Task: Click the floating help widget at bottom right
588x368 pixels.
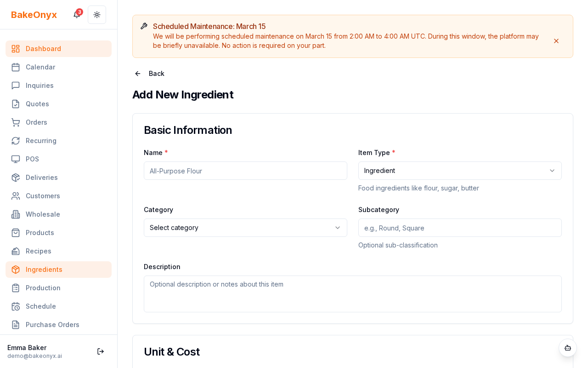Action: pos(568,348)
